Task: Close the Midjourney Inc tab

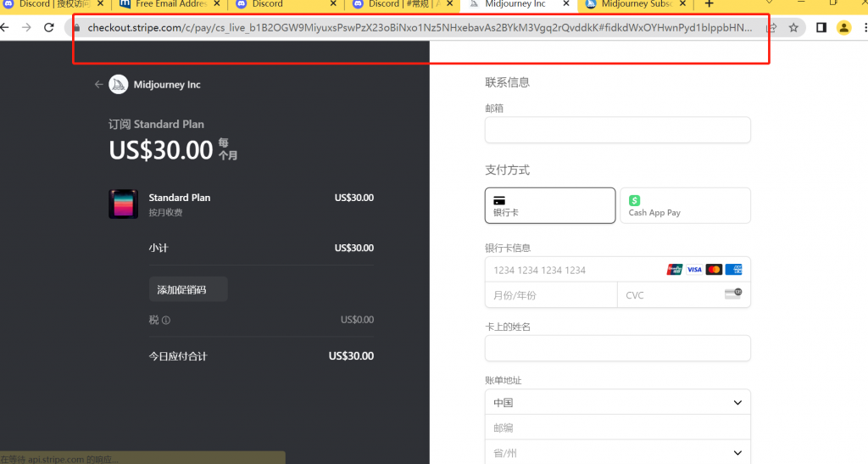Action: [x=566, y=4]
